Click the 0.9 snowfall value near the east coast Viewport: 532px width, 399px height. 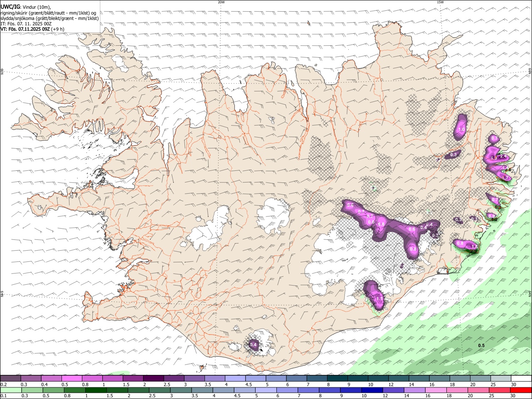(x=492, y=216)
